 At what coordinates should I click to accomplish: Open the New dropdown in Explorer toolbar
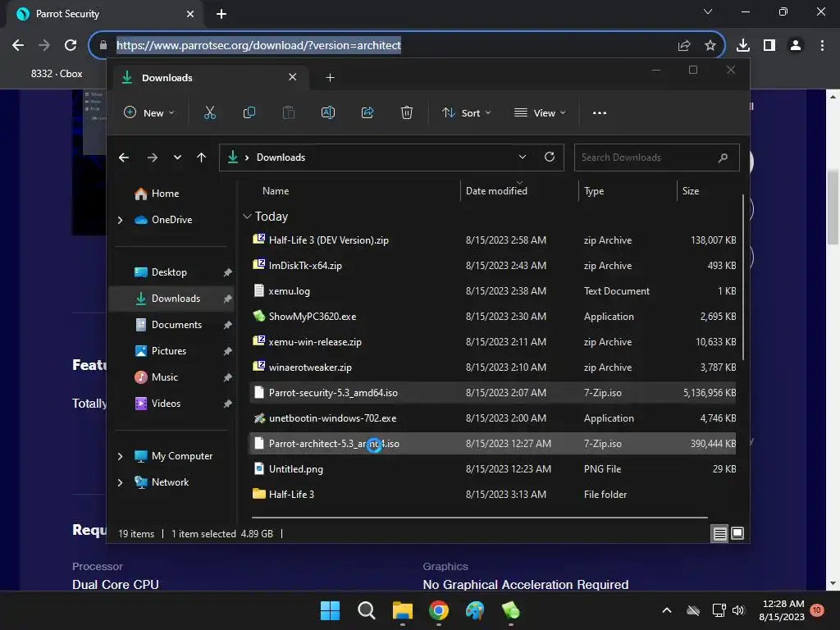click(x=149, y=112)
